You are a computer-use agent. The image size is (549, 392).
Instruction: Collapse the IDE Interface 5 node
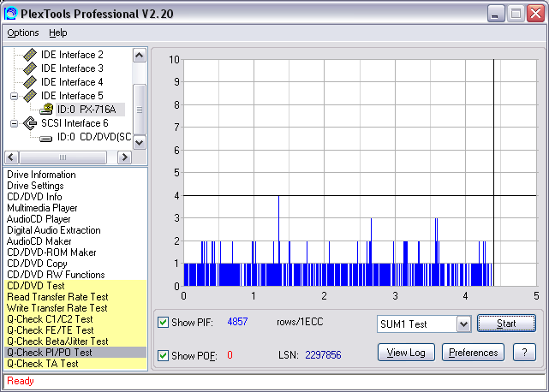(x=14, y=96)
